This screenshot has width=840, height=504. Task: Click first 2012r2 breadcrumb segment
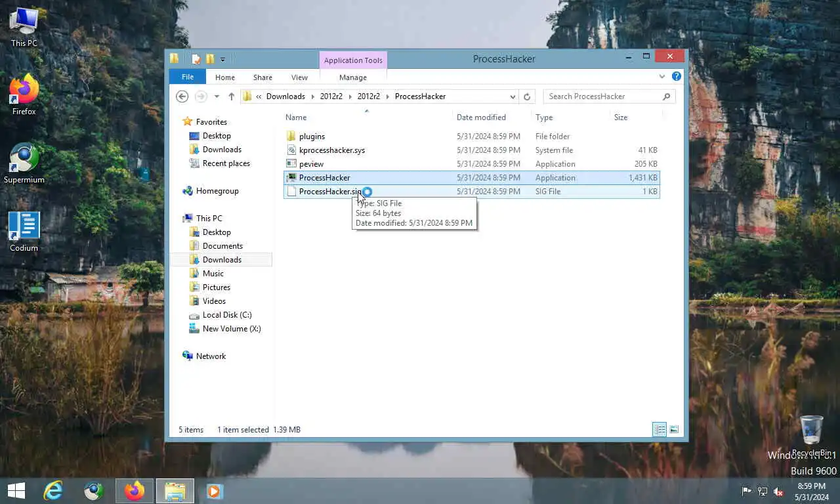pos(331,96)
